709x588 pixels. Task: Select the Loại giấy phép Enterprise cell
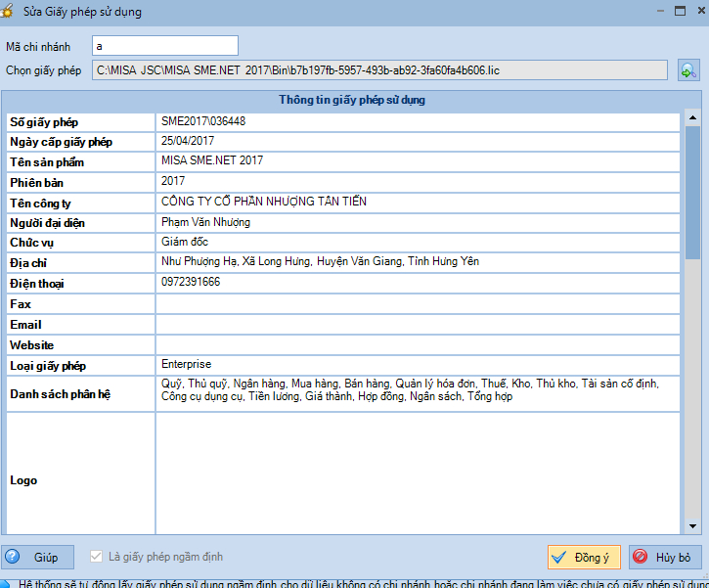click(x=417, y=365)
